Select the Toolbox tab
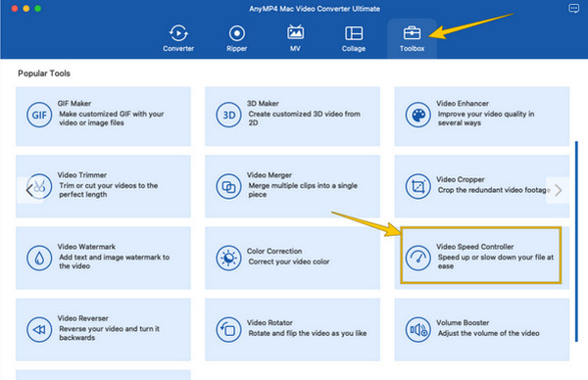 pyautogui.click(x=412, y=38)
